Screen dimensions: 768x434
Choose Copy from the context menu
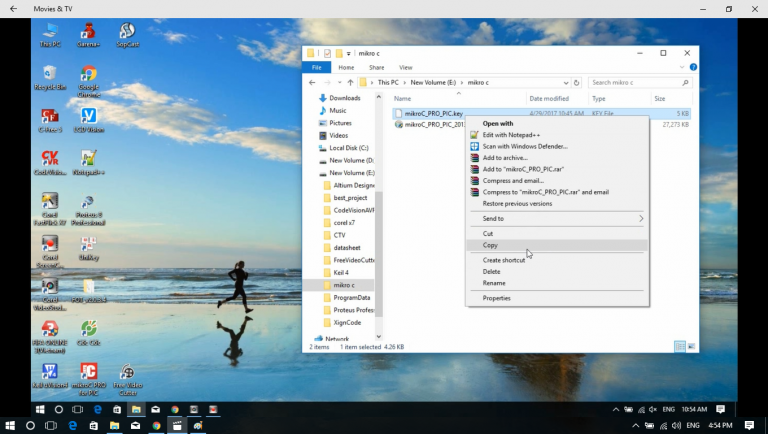[x=490, y=245]
